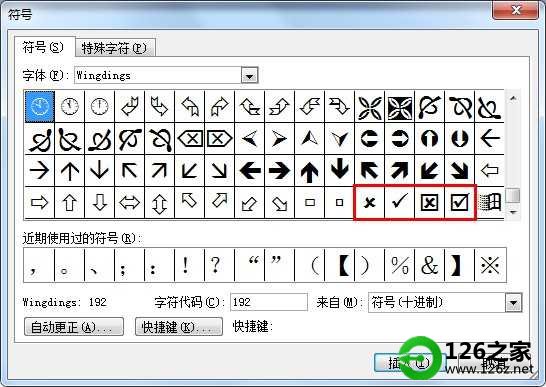Click the 插入(I) insert button
The width and height of the screenshot is (546, 387).
pos(410,363)
